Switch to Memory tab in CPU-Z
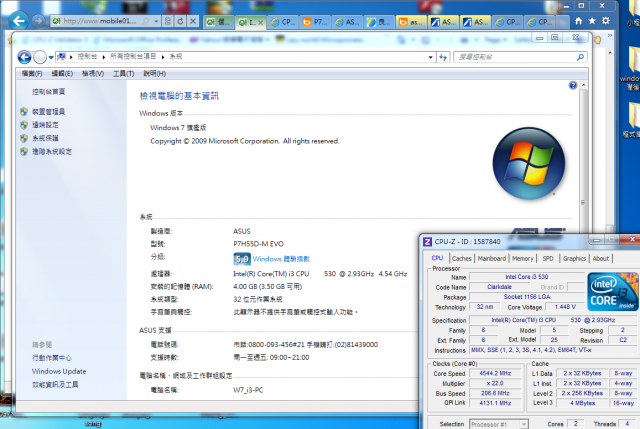The height and width of the screenshot is (429, 640). point(522,258)
